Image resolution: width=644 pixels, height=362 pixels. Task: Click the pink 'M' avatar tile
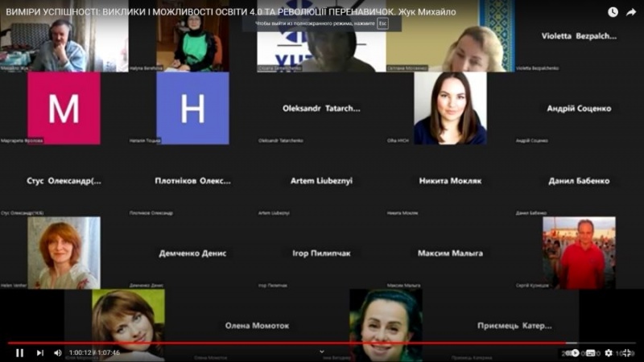pyautogui.click(x=64, y=109)
